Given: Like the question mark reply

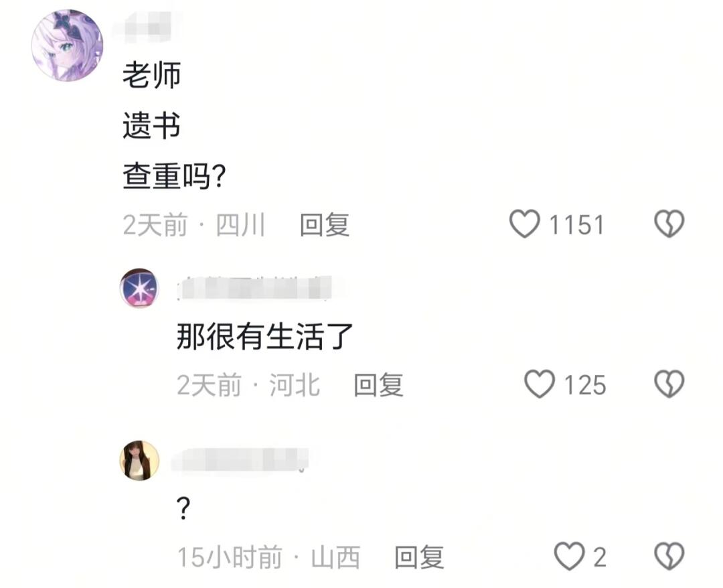Looking at the screenshot, I should coord(569,556).
